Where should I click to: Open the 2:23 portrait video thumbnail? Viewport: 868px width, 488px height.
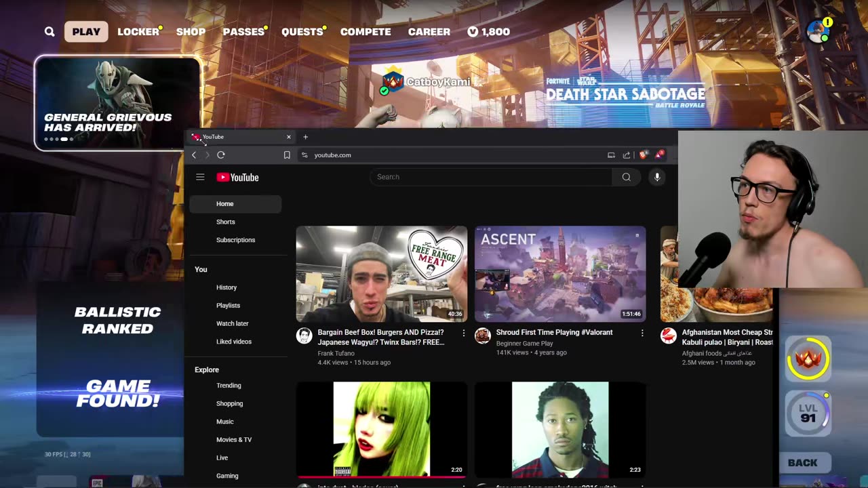click(x=560, y=429)
